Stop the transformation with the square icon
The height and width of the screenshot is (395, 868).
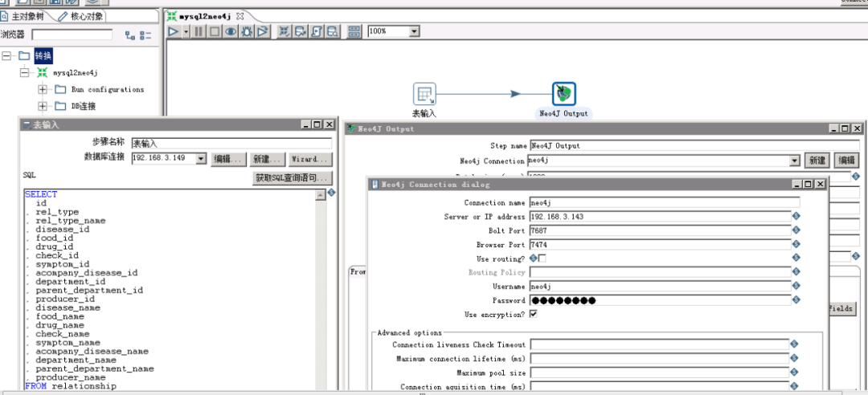[x=215, y=31]
